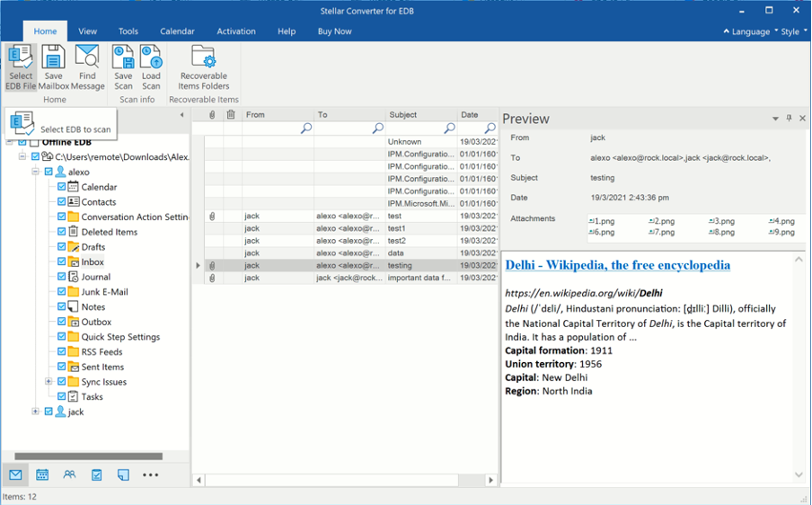
Task: Open the Tools ribbon tab
Action: pyautogui.click(x=128, y=31)
